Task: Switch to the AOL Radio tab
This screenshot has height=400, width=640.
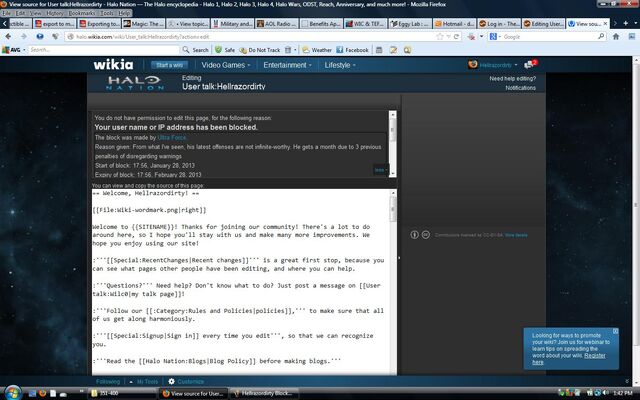Action: [x=276, y=24]
